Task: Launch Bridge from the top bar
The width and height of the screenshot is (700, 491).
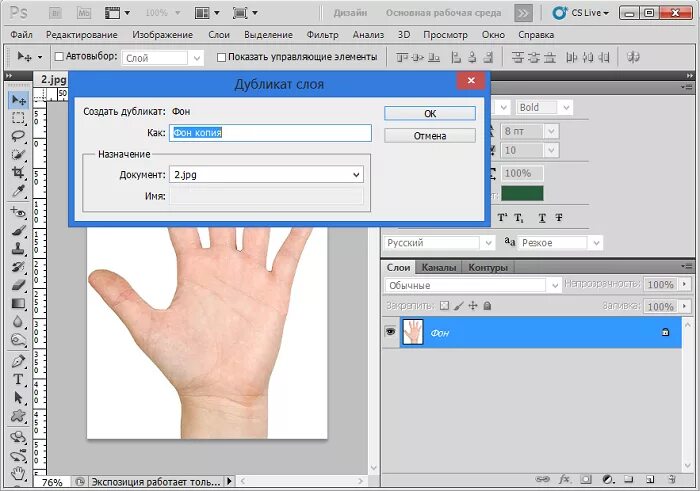Action: pyautogui.click(x=56, y=13)
